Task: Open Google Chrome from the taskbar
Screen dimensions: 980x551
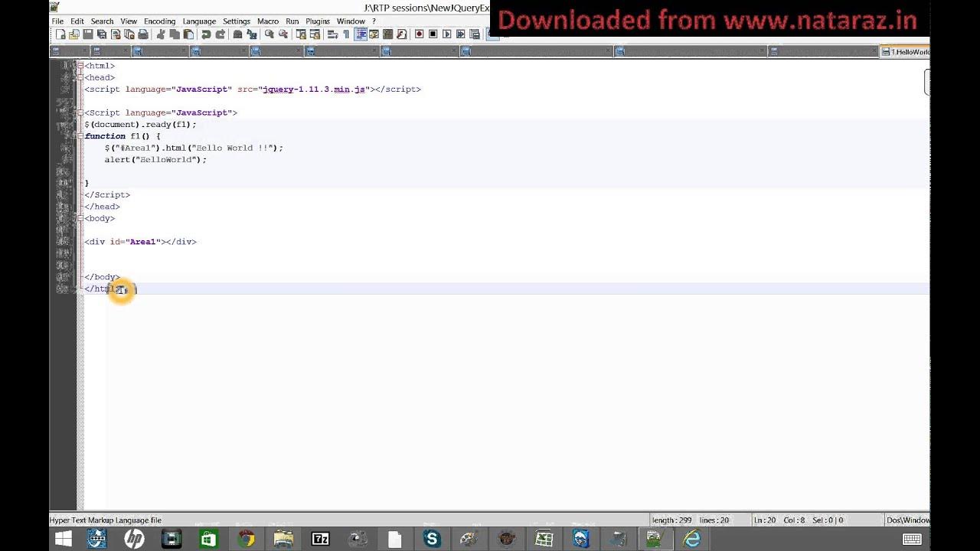Action: coord(246,539)
